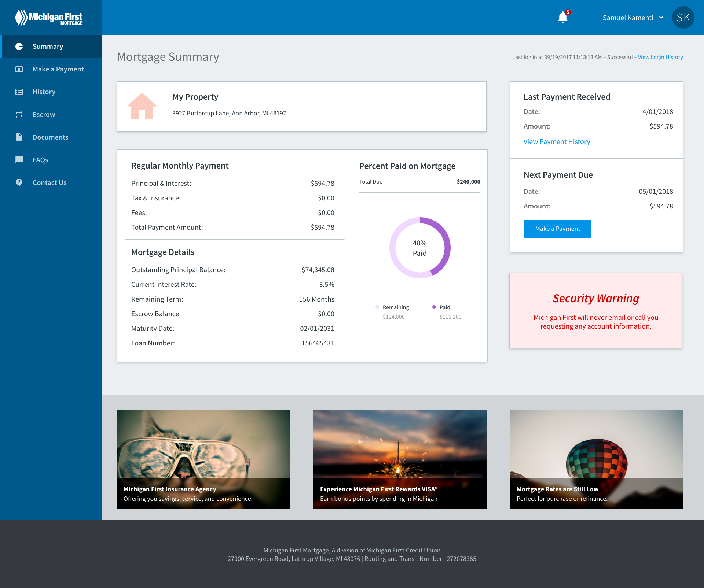Click the My Property house icon

[x=142, y=106]
